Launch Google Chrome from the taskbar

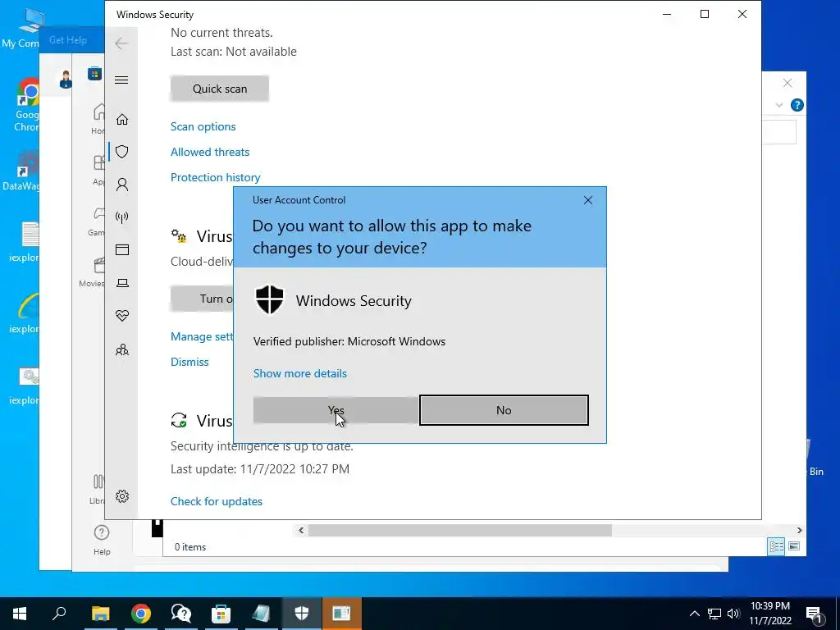point(141,614)
